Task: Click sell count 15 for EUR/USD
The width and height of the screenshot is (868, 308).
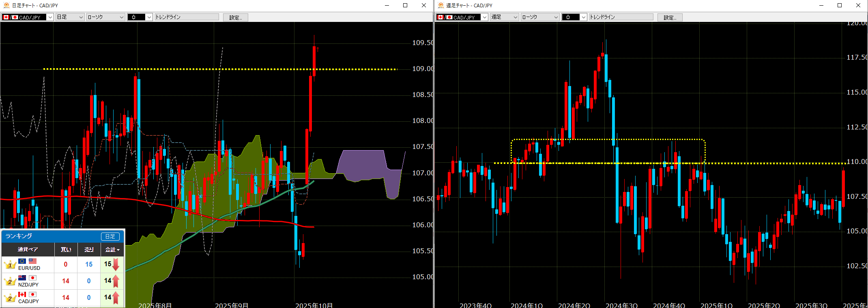Action: [89, 265]
